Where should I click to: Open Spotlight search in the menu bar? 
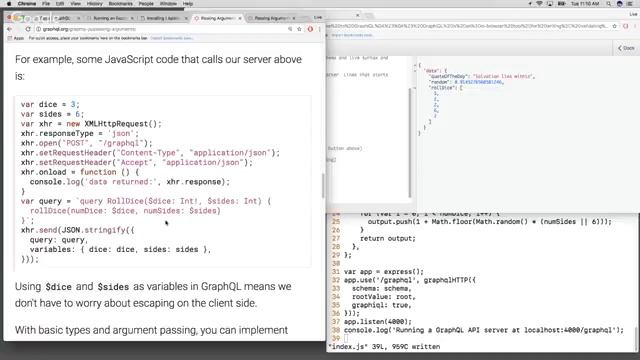pos(609,4)
